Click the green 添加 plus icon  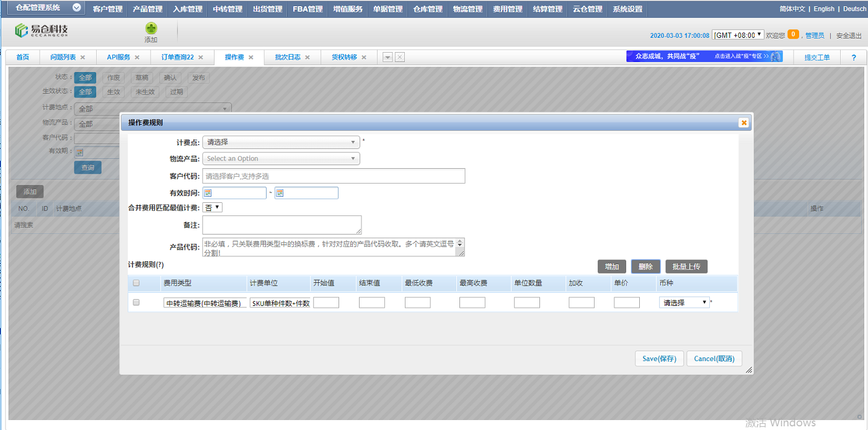coord(151,29)
